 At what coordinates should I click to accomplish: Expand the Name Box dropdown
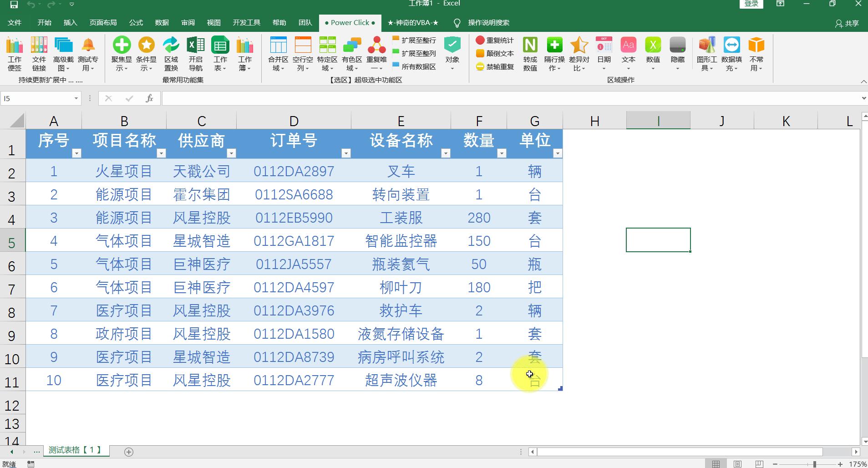[76, 98]
